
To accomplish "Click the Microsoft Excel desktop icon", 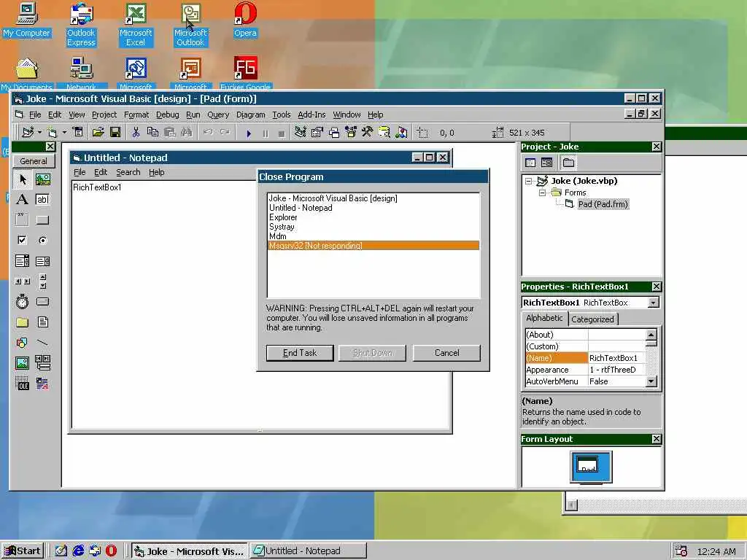I will tap(136, 25).
